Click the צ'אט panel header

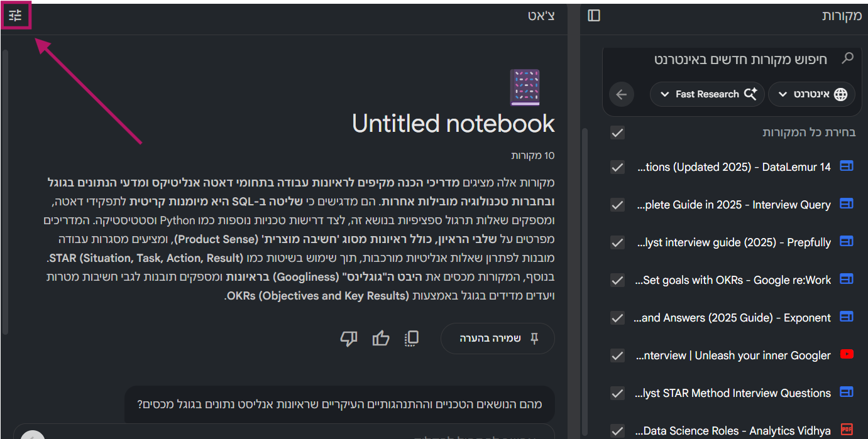541,16
